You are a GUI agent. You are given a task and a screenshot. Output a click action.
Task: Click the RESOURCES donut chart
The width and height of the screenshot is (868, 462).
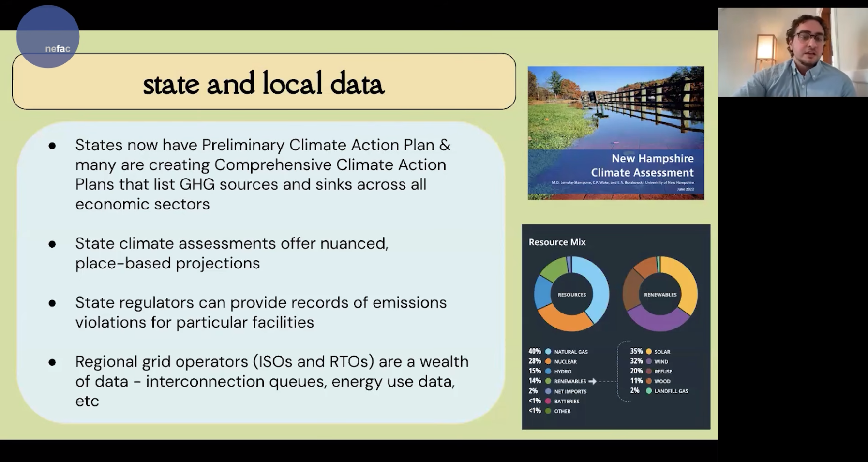coord(571,294)
